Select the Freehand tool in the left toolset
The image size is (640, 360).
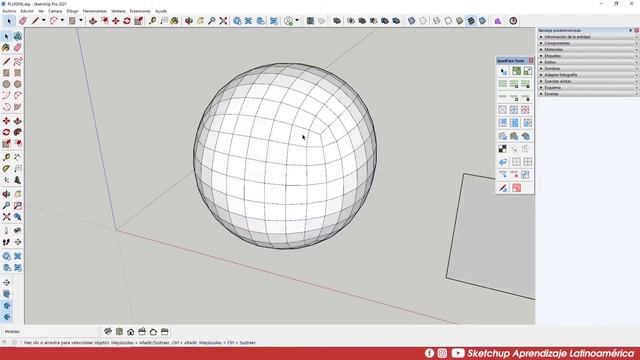click(18, 62)
